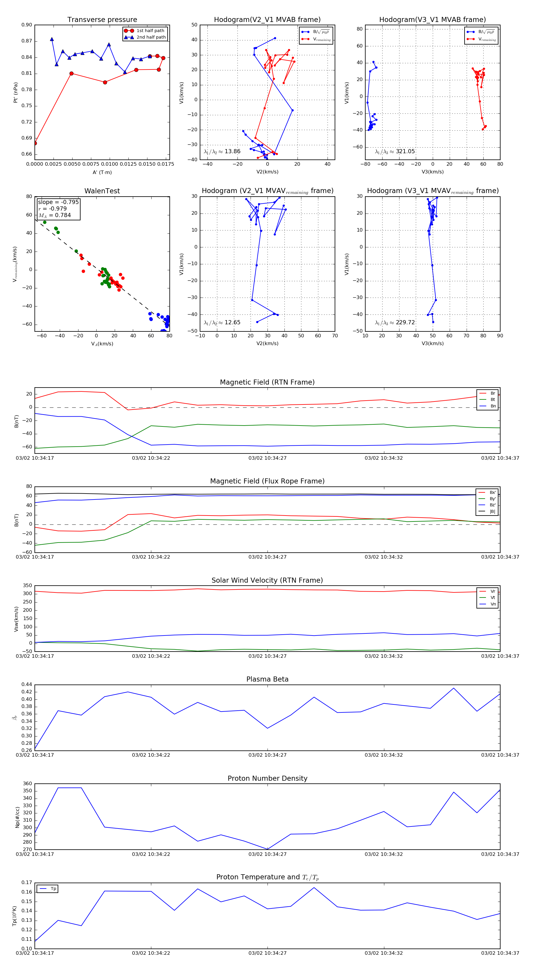Click the "Pt' (nPa)" y-axis label

pyautogui.click(x=16, y=92)
